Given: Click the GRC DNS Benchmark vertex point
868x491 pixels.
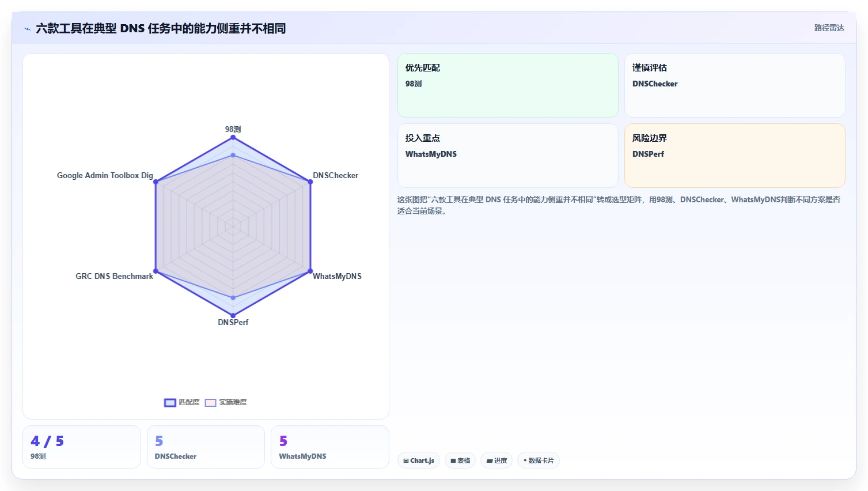Looking at the screenshot, I should (156, 271).
